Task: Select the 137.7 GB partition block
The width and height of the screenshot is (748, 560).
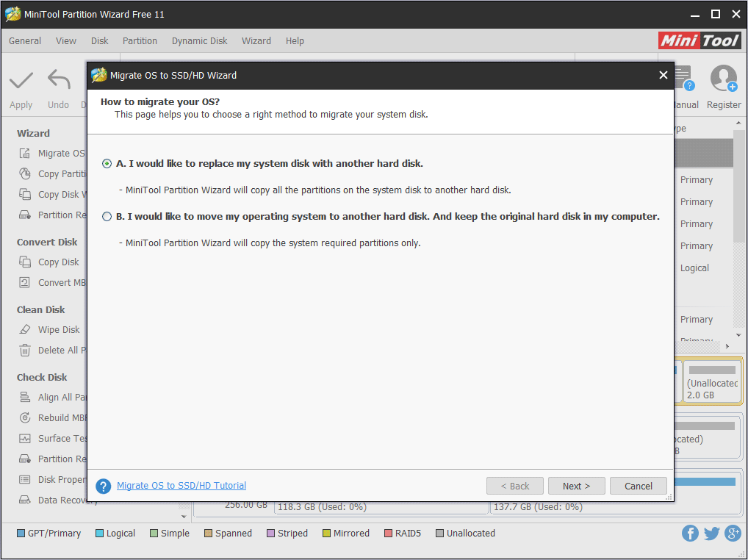Action: pyautogui.click(x=614, y=507)
